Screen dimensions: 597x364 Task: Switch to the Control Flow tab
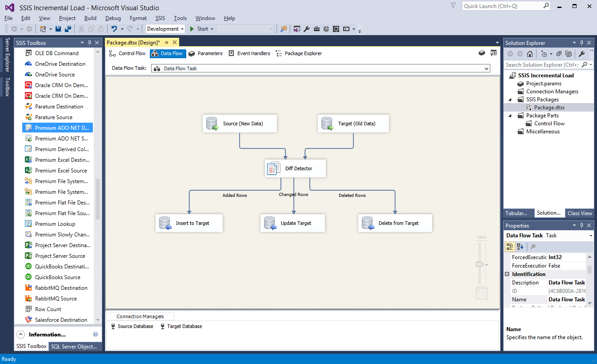[x=127, y=53]
